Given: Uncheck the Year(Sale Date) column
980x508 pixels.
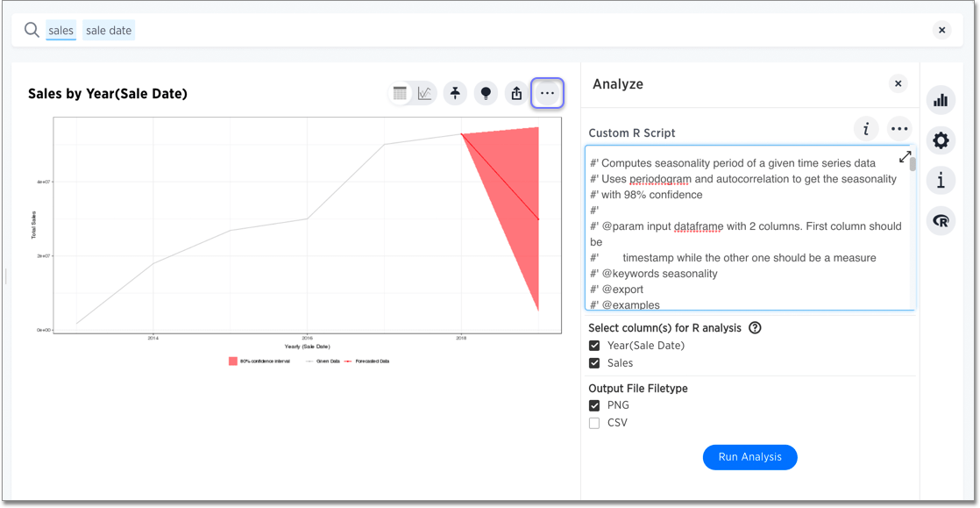Looking at the screenshot, I should 593,345.
